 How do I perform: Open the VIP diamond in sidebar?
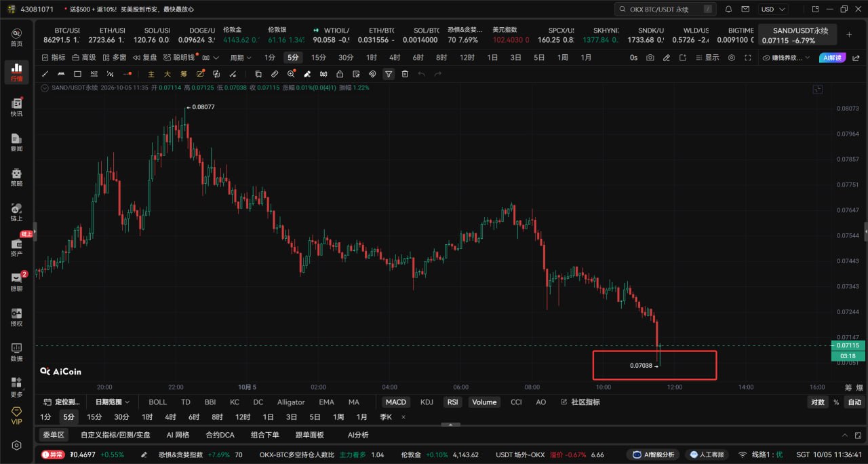point(16,415)
